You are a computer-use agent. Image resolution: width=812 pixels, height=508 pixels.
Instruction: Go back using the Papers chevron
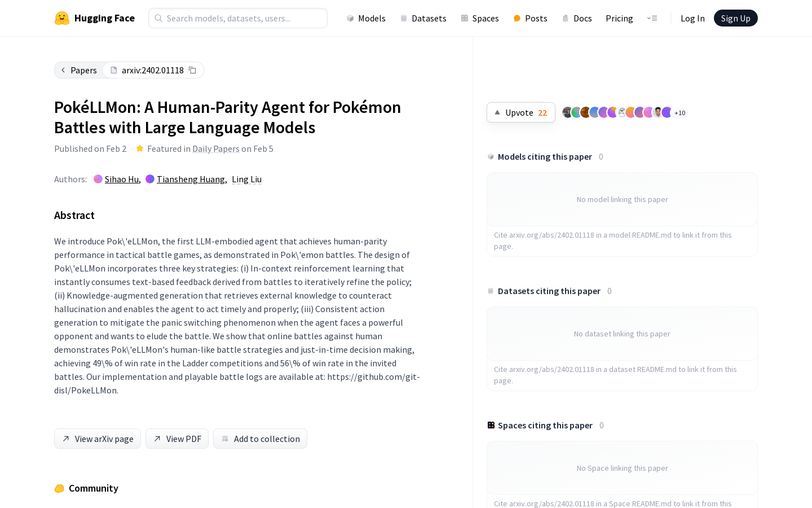[63, 70]
